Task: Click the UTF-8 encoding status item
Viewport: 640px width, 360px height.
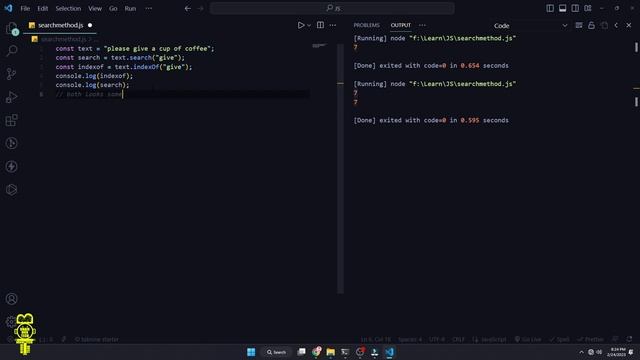Action: pos(437,339)
